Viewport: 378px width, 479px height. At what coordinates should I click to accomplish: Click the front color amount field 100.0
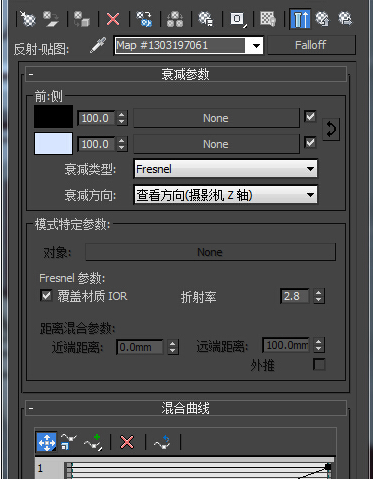[96, 118]
